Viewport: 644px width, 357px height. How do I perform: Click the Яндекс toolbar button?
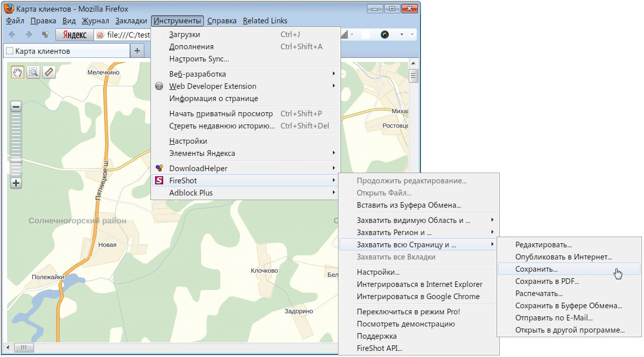pyautogui.click(x=74, y=35)
